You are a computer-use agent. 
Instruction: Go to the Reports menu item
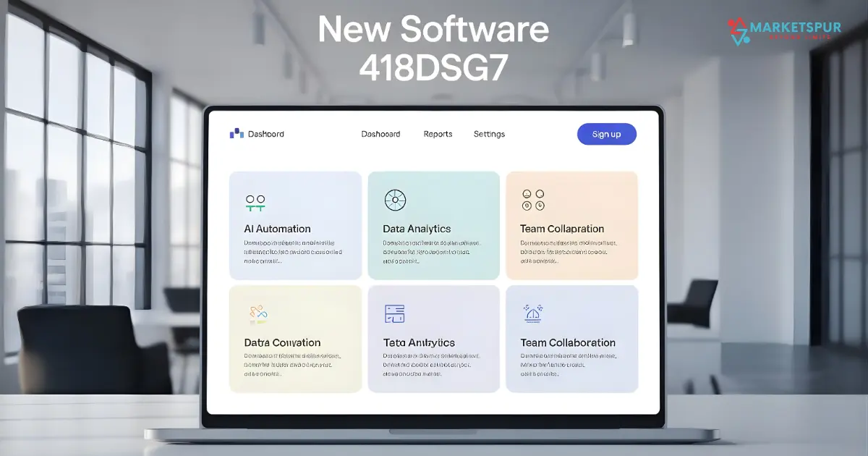(438, 134)
